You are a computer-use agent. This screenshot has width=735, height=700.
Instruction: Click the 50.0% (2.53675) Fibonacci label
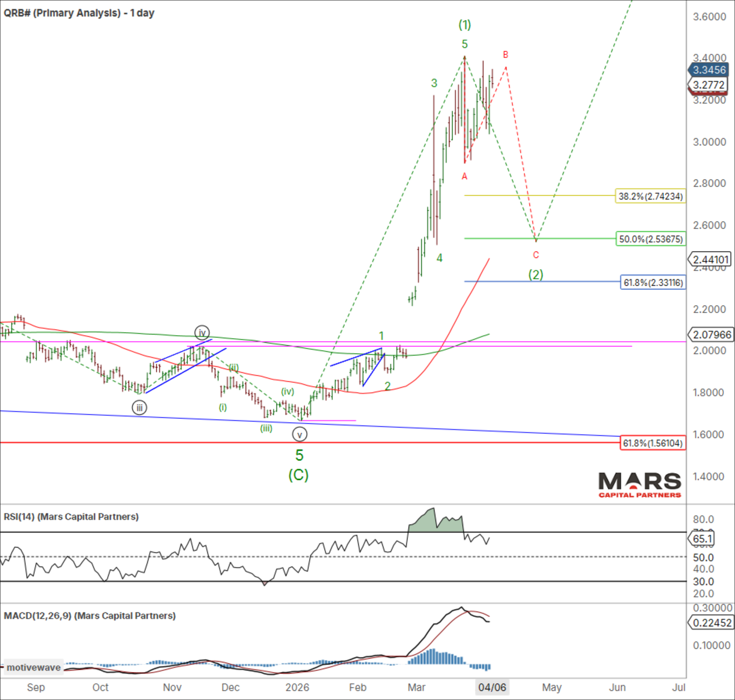point(651,239)
